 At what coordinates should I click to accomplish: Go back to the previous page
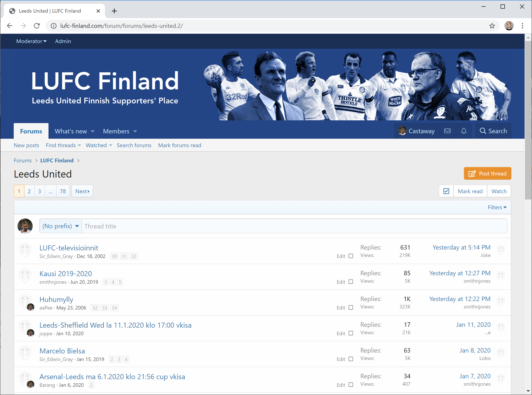click(9, 26)
